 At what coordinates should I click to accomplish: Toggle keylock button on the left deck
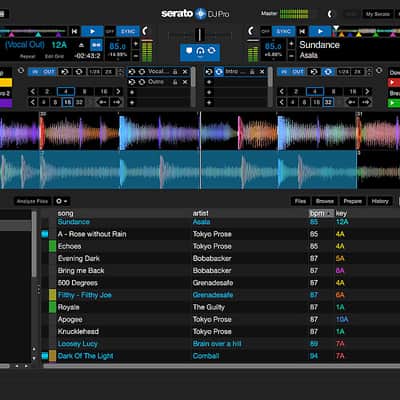click(x=96, y=45)
